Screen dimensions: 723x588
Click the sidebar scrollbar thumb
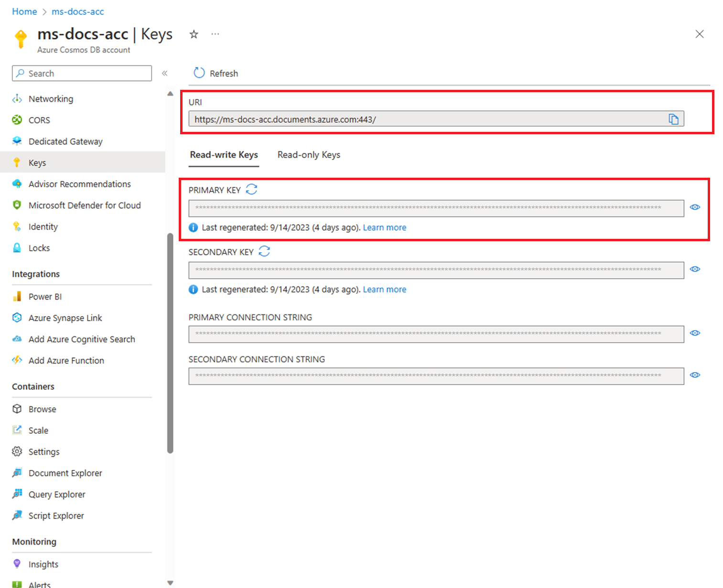170,343
